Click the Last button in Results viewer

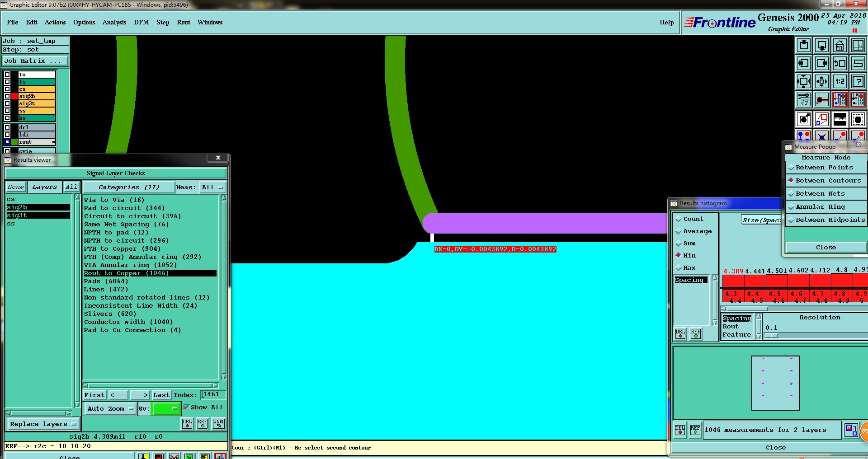(x=161, y=395)
